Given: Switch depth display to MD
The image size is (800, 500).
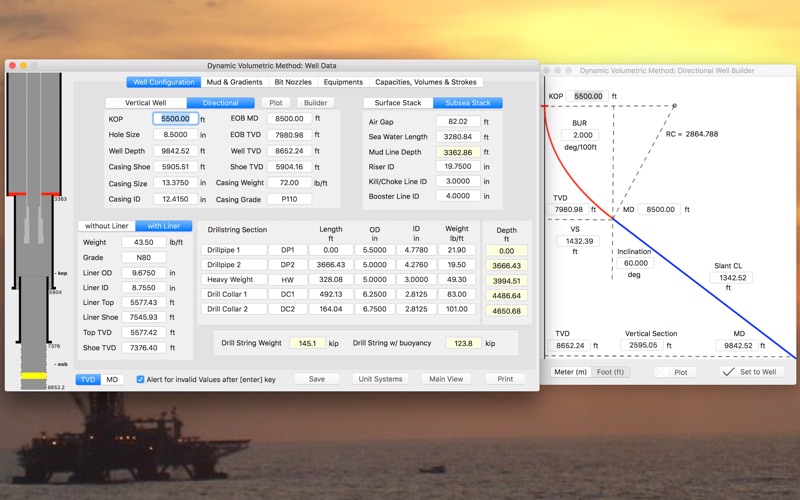Looking at the screenshot, I should 112,380.
